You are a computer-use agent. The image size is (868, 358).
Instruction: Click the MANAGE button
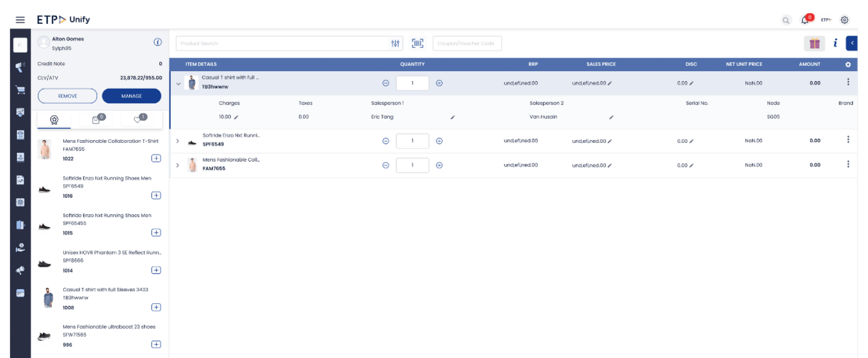[131, 96]
